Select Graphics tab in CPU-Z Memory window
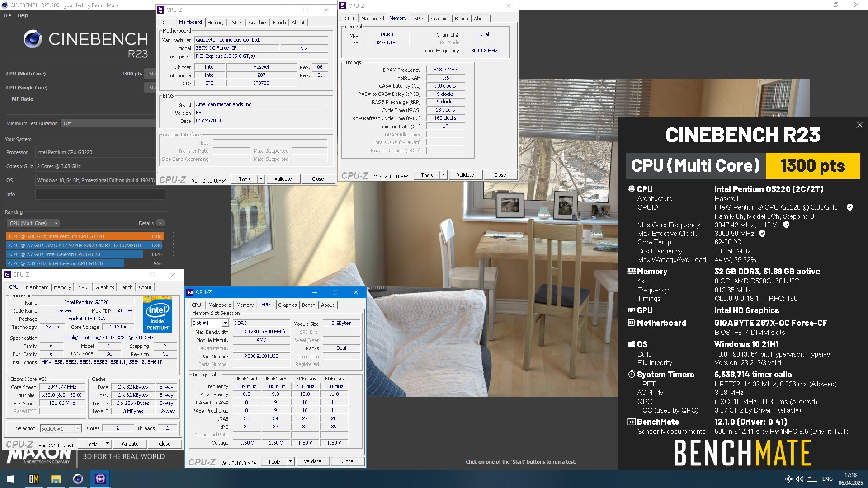Viewport: 868px width, 488px height. point(440,19)
